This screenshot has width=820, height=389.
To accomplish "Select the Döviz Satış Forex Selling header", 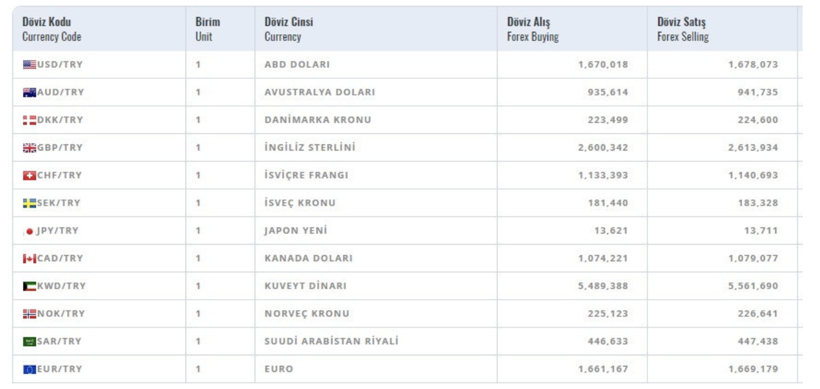I will coord(683,29).
